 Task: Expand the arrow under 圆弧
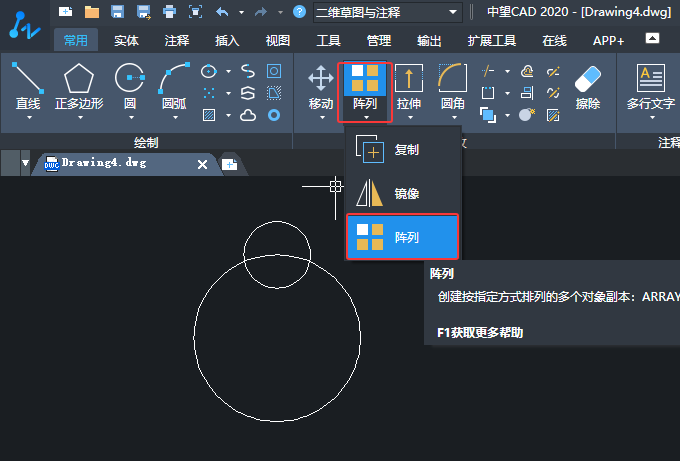[175, 118]
